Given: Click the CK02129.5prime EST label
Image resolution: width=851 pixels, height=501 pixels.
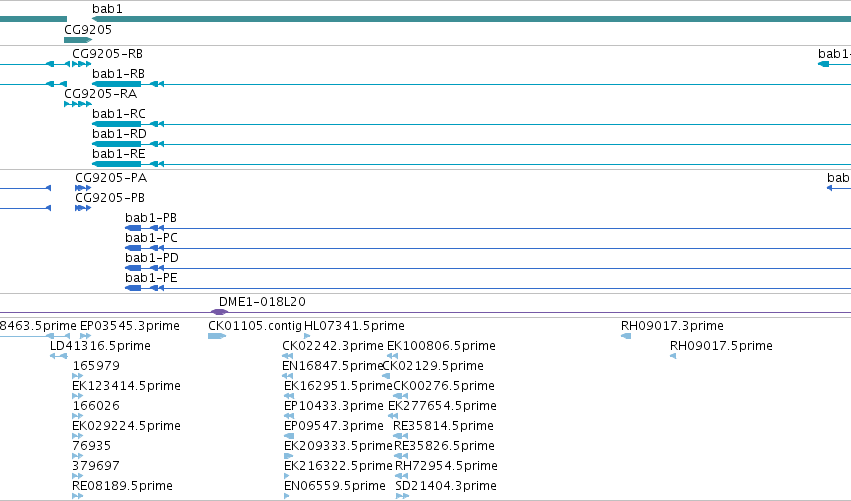Looking at the screenshot, I should coord(433,366).
